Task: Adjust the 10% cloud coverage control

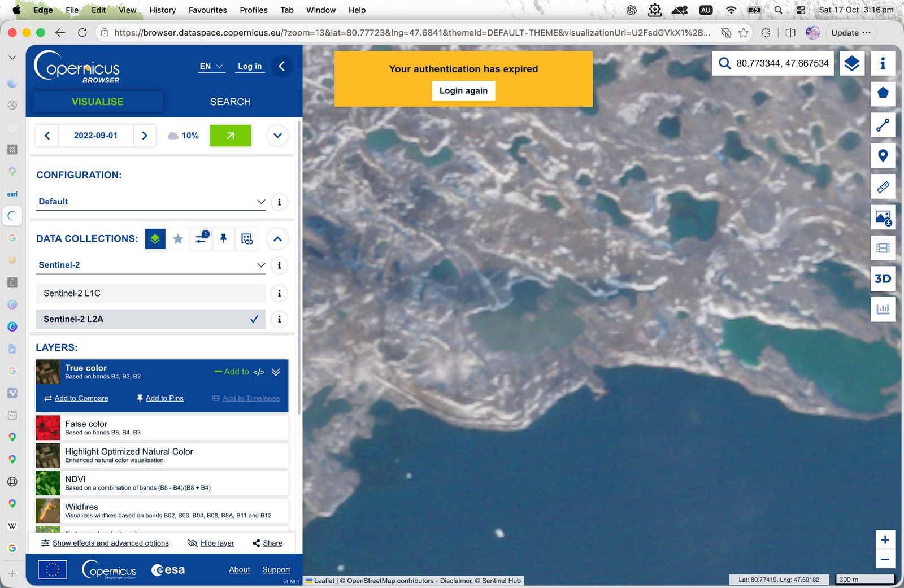Action: (x=184, y=136)
